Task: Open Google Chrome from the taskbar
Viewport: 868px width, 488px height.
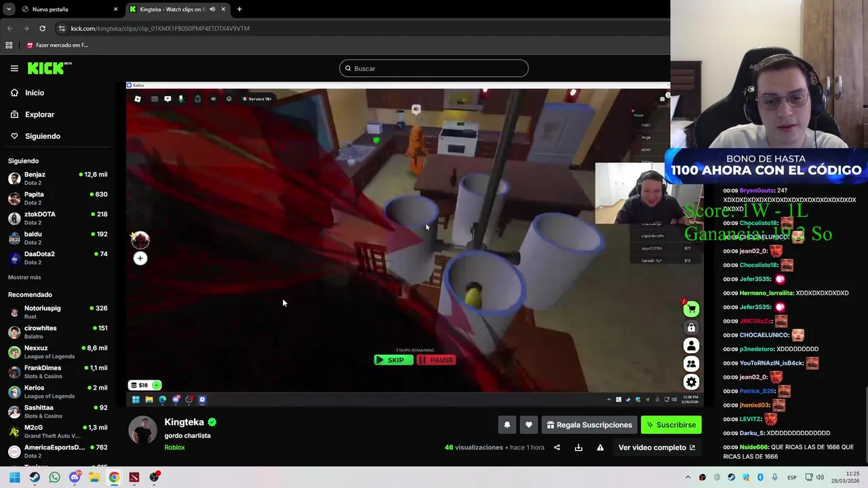Action: [114, 477]
